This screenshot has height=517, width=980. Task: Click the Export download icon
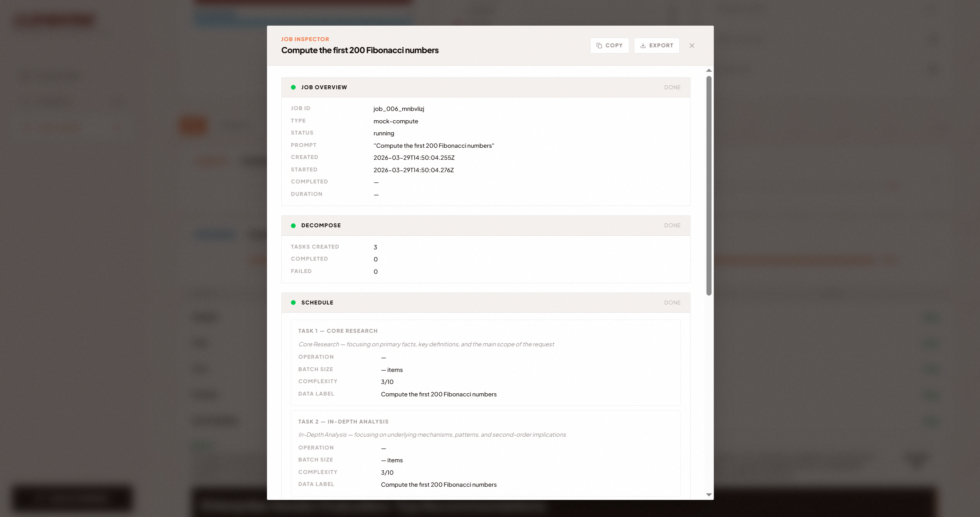click(x=643, y=45)
